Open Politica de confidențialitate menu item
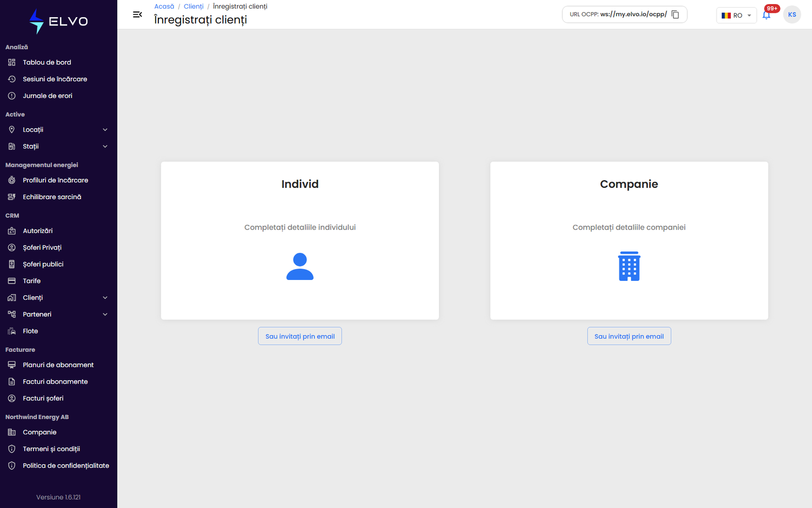 [58, 466]
